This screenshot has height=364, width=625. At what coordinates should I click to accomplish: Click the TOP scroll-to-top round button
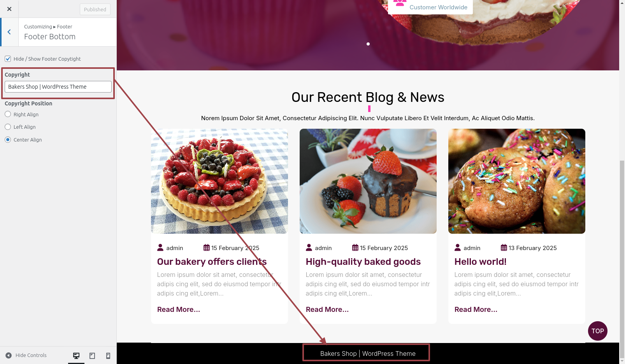[x=598, y=331]
